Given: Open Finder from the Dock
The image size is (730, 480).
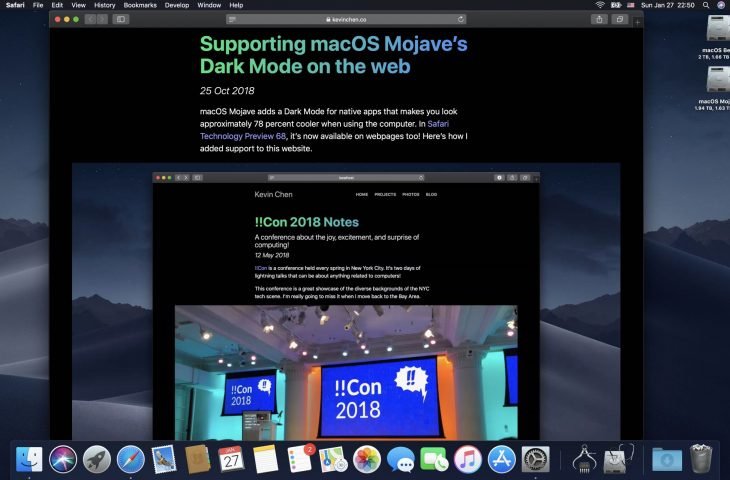Looking at the screenshot, I should tap(29, 460).
